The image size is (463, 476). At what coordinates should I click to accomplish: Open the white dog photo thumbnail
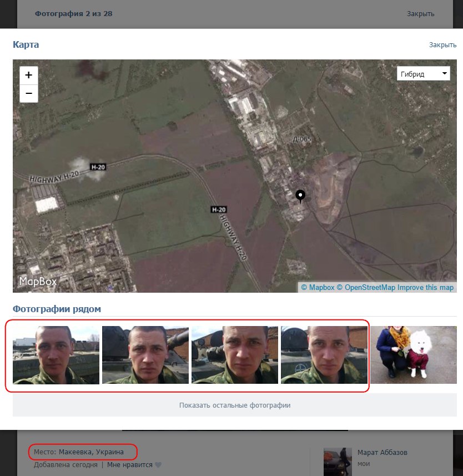[x=414, y=355]
